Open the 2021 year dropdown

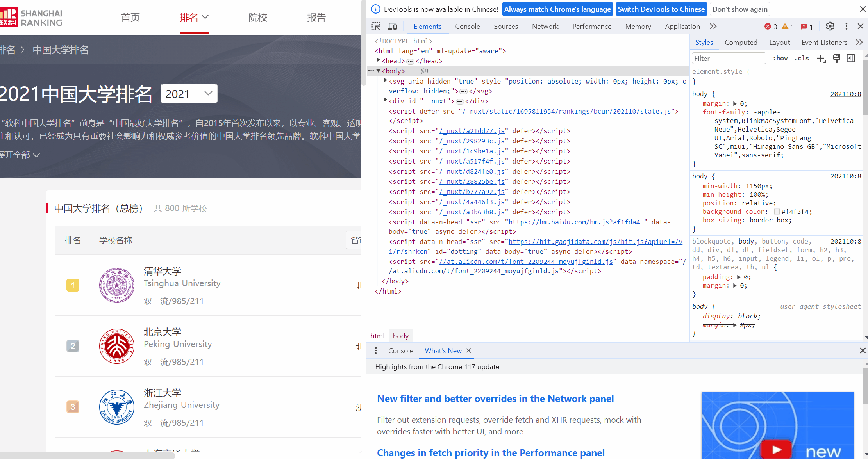(189, 94)
